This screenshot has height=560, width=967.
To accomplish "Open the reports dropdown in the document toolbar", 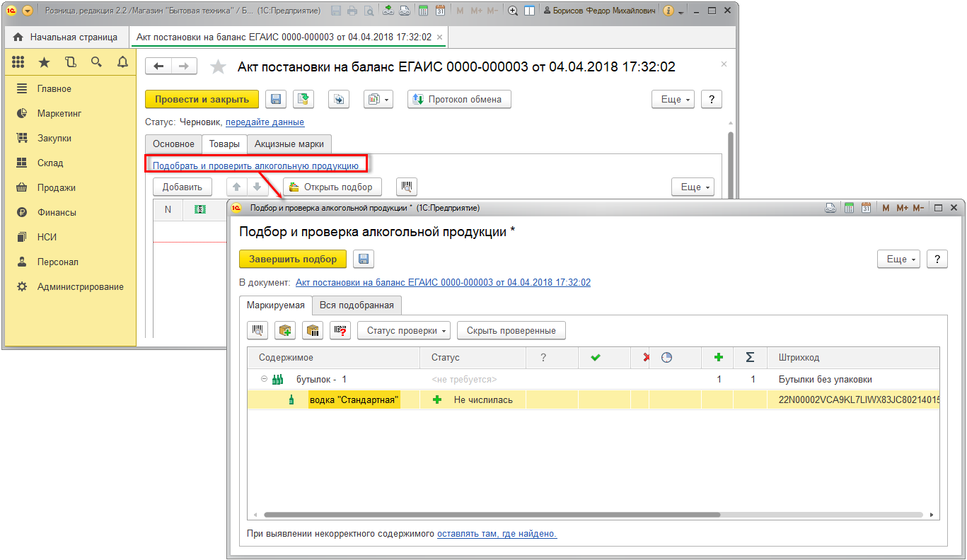I will click(378, 100).
